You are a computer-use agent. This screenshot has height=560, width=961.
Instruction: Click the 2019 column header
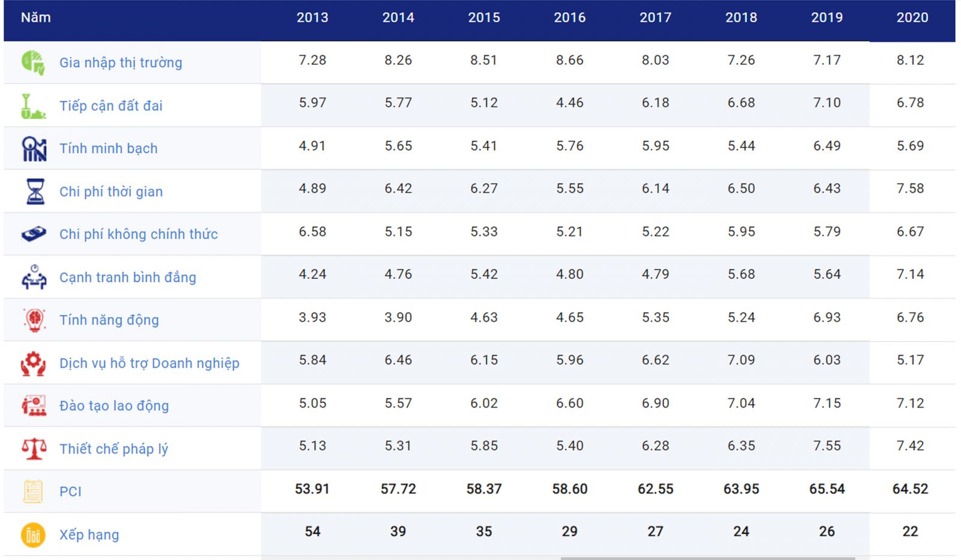[x=827, y=17]
